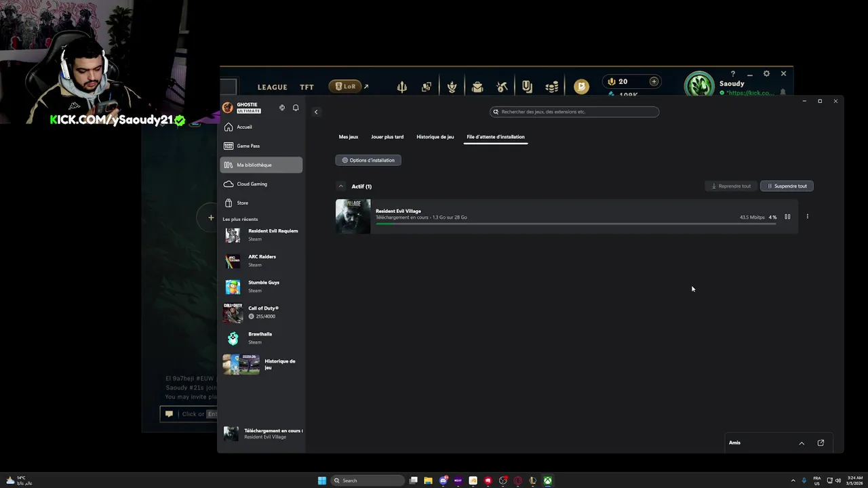The width and height of the screenshot is (868, 488).
Task: Open LEAGUE tab in Riot client
Action: coord(273,87)
